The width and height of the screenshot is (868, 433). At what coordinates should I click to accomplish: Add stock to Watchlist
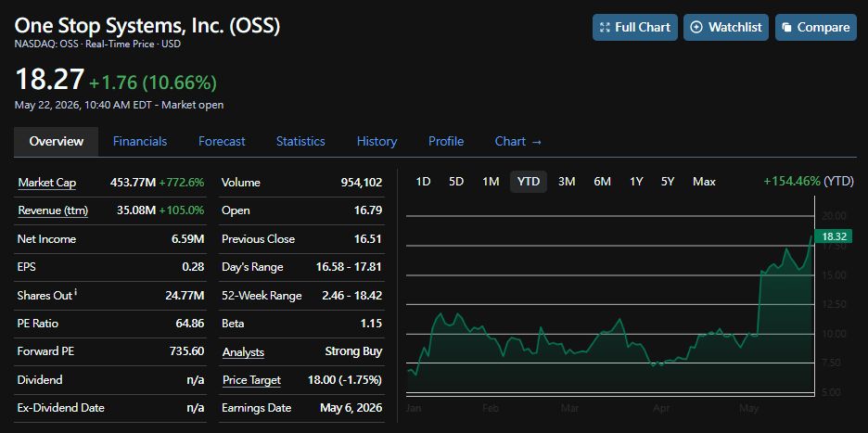[x=726, y=27]
